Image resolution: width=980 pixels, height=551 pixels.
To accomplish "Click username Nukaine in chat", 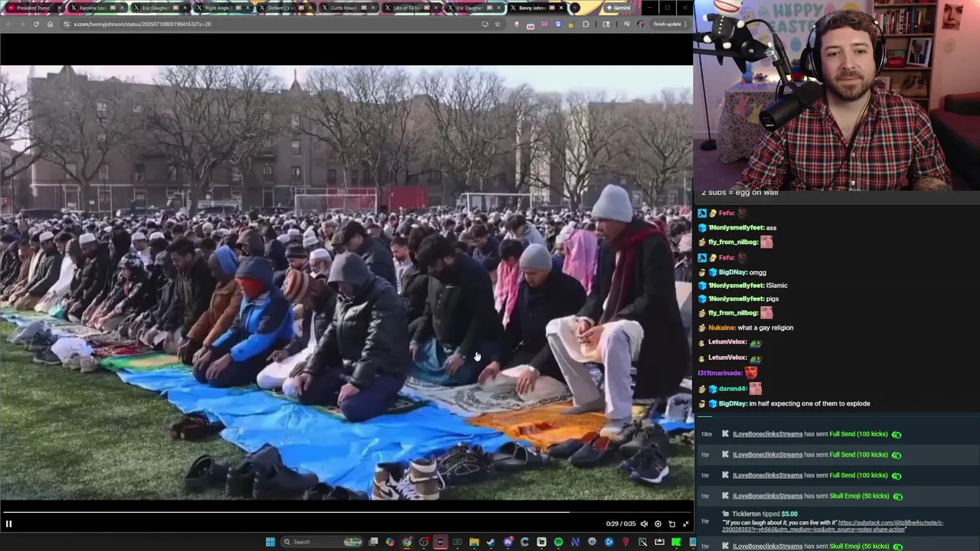I will 721,328.
